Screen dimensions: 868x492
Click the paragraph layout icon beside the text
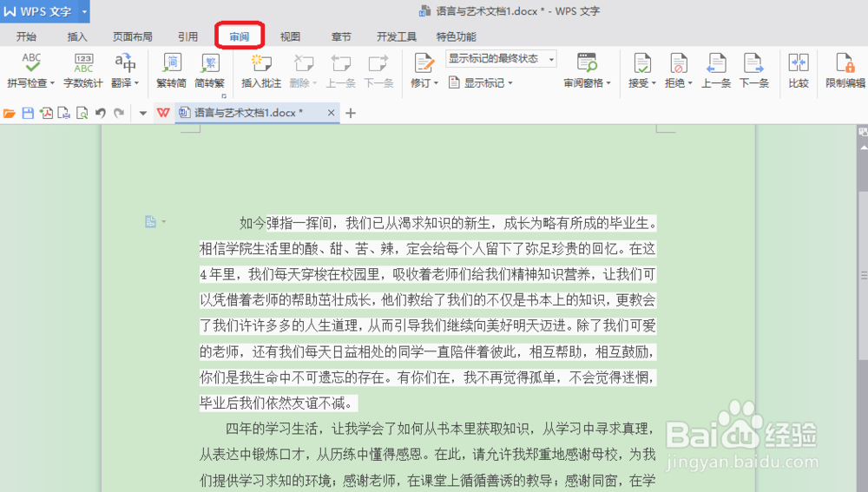pos(150,222)
